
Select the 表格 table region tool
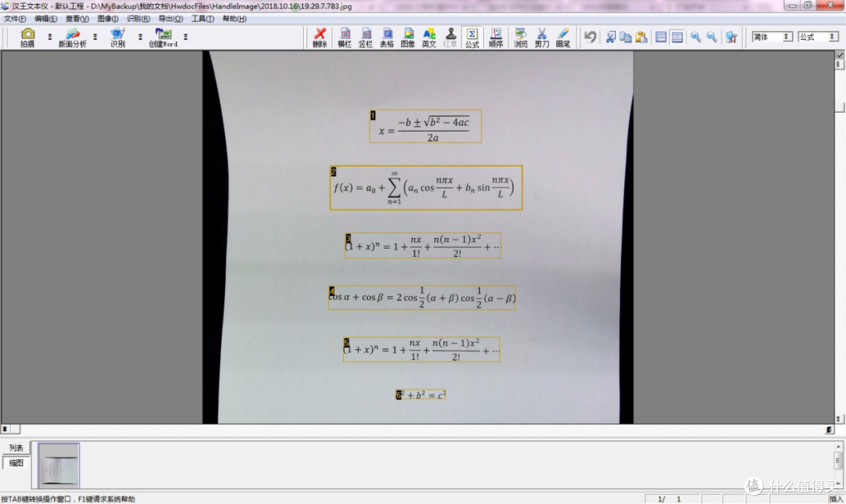coord(387,38)
